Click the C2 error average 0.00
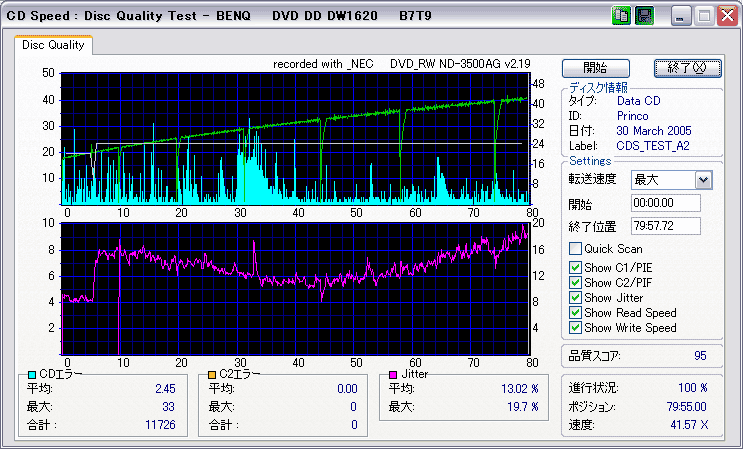Image resolution: width=743 pixels, height=449 pixels. [x=347, y=389]
